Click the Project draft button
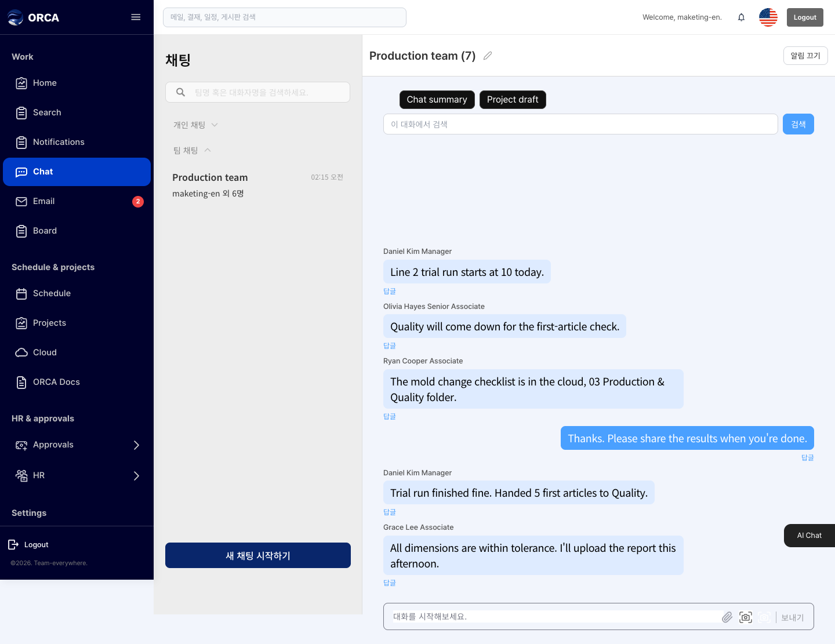Screen dimensions: 835x644 [513, 100]
